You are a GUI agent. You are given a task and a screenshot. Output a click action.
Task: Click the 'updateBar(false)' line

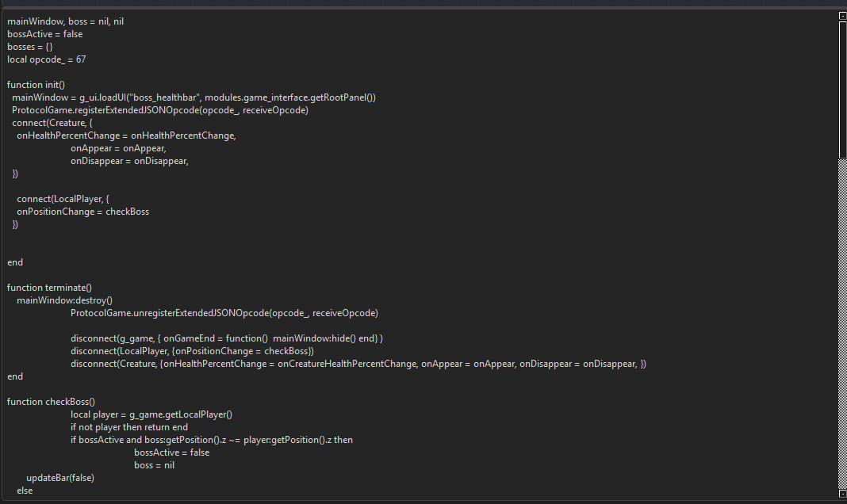coord(60,478)
